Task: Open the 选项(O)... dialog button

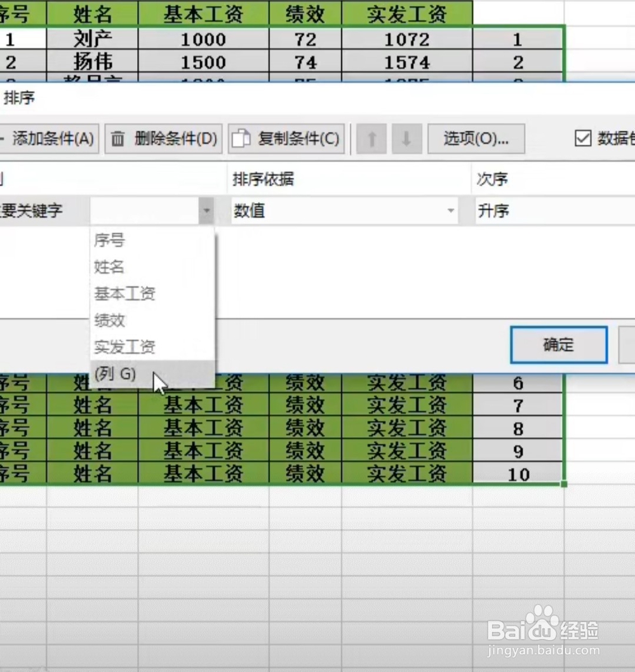Action: pos(476,138)
